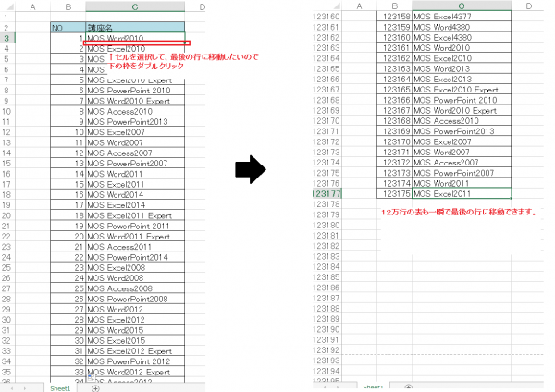Image resolution: width=555 pixels, height=392 pixels.
Task: Select column B header in left spreadsheet
Action: (68, 6)
